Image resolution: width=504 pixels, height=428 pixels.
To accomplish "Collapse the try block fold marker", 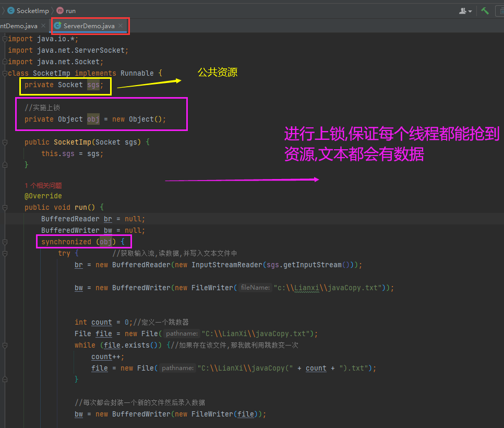I will click(x=5, y=253).
